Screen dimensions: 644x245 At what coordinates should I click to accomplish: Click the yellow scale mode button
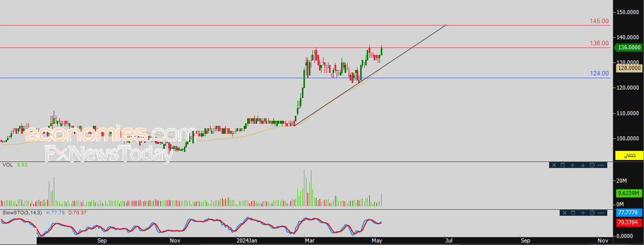[x=630, y=155]
